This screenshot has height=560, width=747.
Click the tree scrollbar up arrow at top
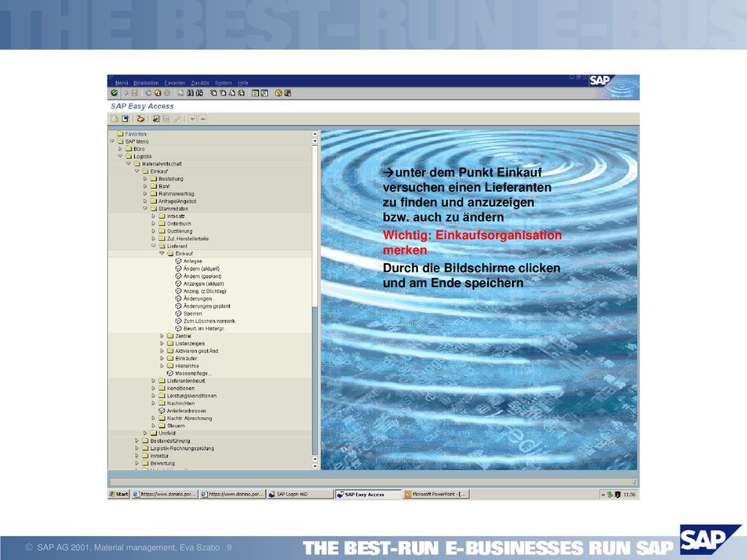[314, 134]
